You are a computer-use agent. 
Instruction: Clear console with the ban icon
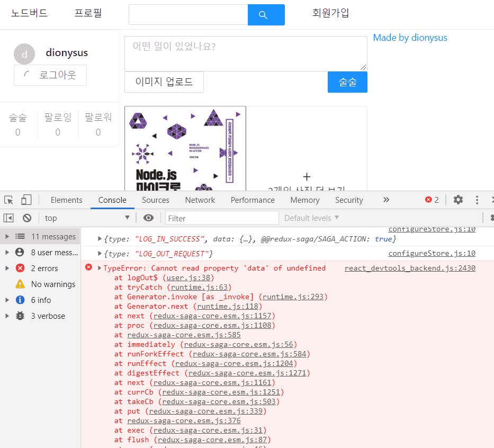[27, 218]
